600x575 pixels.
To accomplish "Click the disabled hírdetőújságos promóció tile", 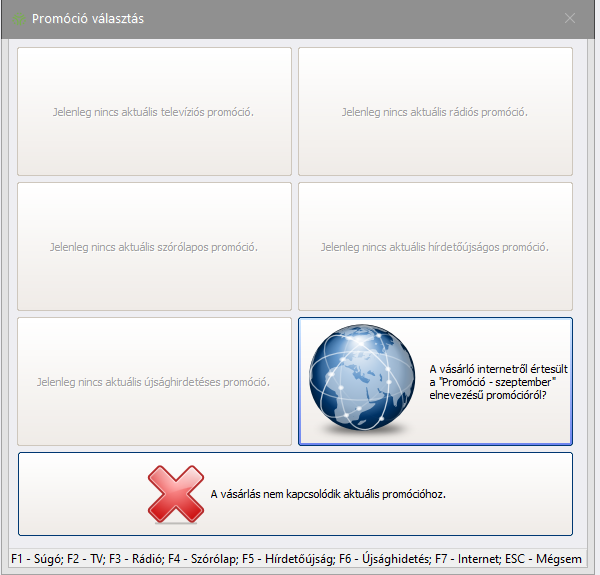I will coord(435,246).
